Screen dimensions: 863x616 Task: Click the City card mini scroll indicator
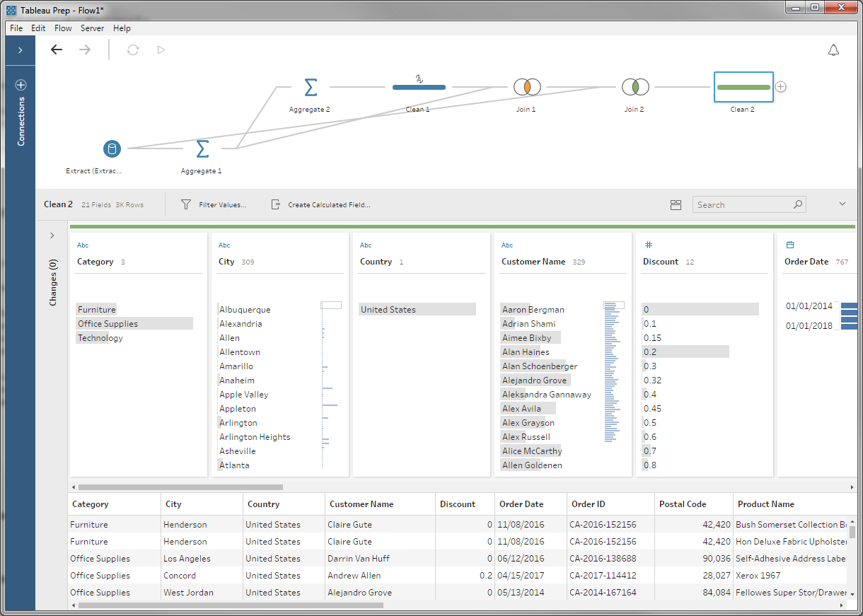(x=331, y=306)
